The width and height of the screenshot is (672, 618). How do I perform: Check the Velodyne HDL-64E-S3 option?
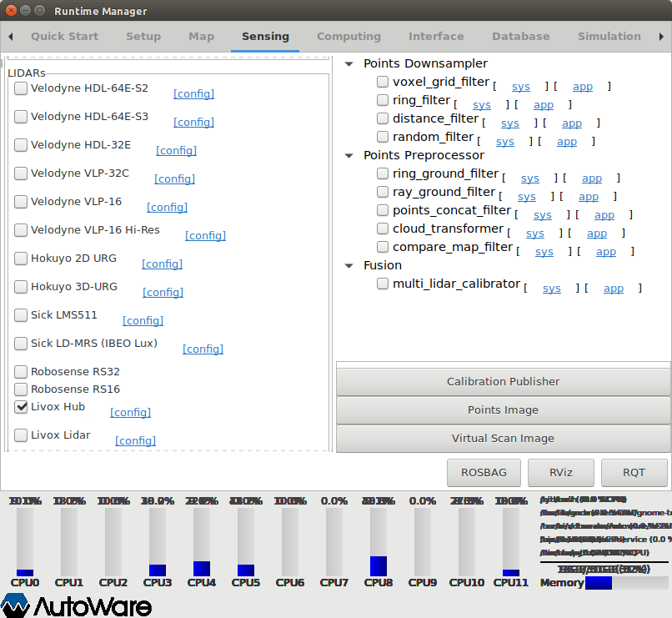tap(21, 117)
